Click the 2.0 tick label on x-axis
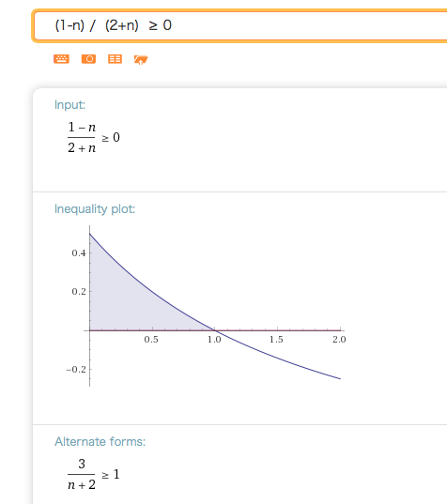This screenshot has width=447, height=504. coord(339,340)
